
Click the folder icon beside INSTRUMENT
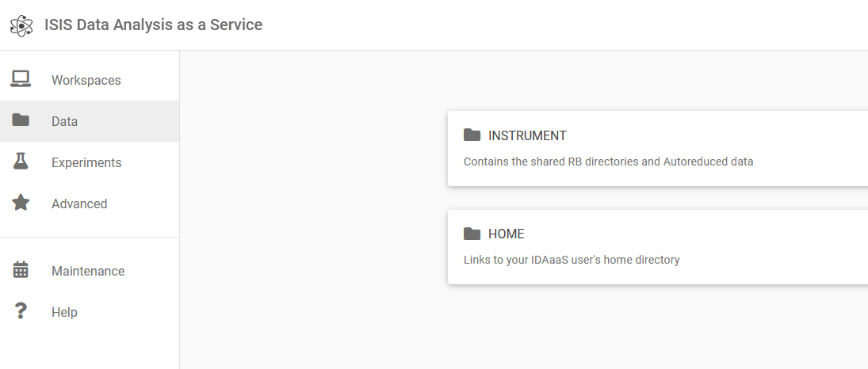pos(472,135)
